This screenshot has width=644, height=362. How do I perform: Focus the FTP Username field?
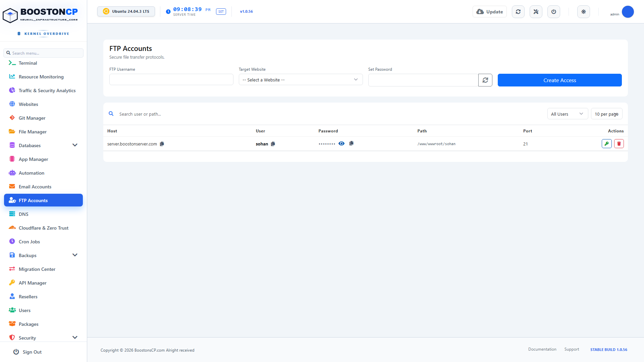(171, 80)
